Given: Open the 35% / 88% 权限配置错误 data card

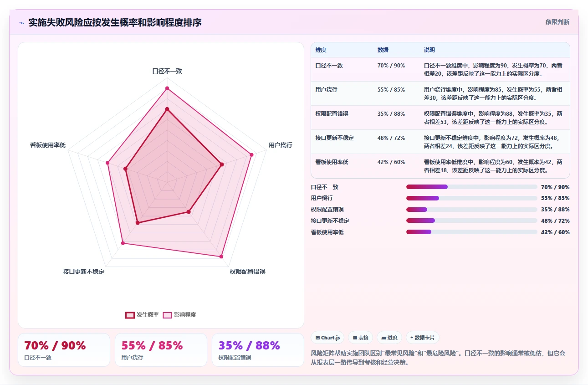Looking at the screenshot, I should pos(258,350).
